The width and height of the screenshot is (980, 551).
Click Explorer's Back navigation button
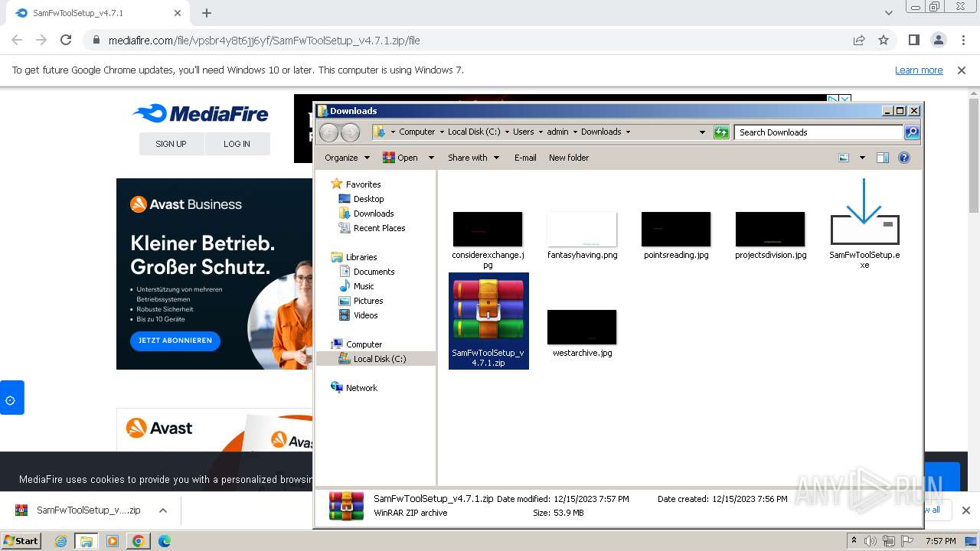328,132
